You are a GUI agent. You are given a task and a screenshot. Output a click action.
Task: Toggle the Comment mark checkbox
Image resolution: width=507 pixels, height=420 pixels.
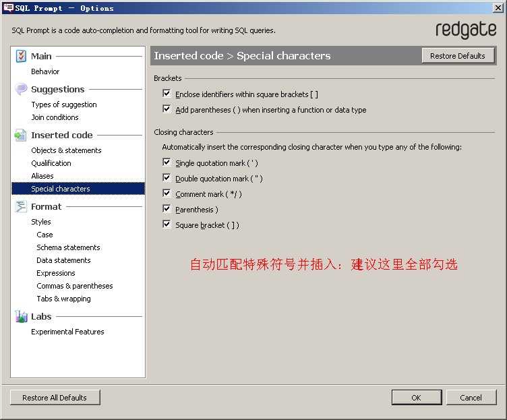167,193
